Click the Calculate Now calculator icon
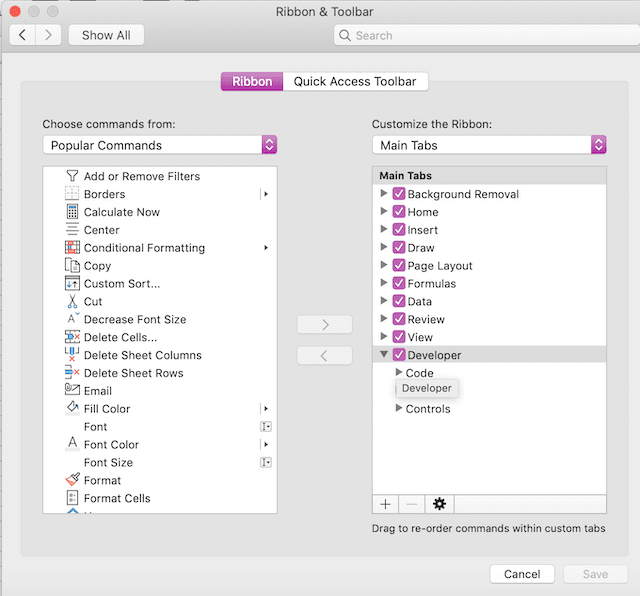Viewport: 640px width, 596px height. coord(72,211)
